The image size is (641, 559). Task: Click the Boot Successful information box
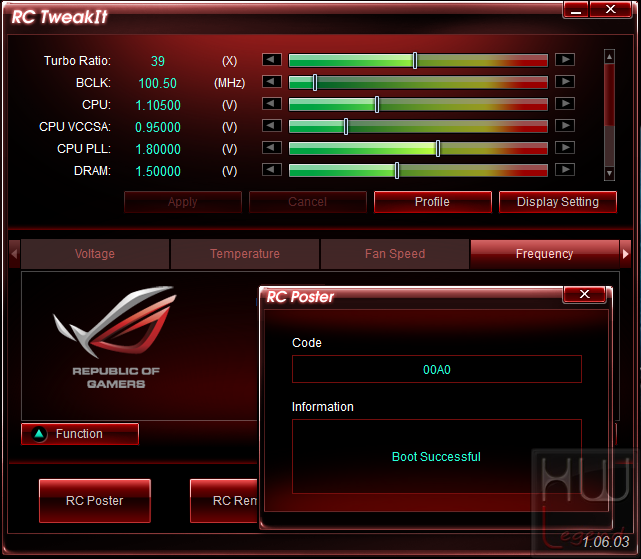coord(437,457)
